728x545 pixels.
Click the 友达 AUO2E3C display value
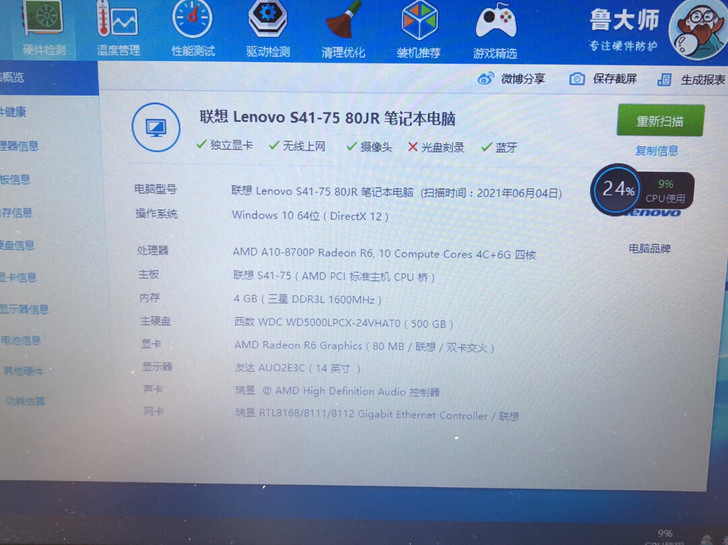point(298,368)
